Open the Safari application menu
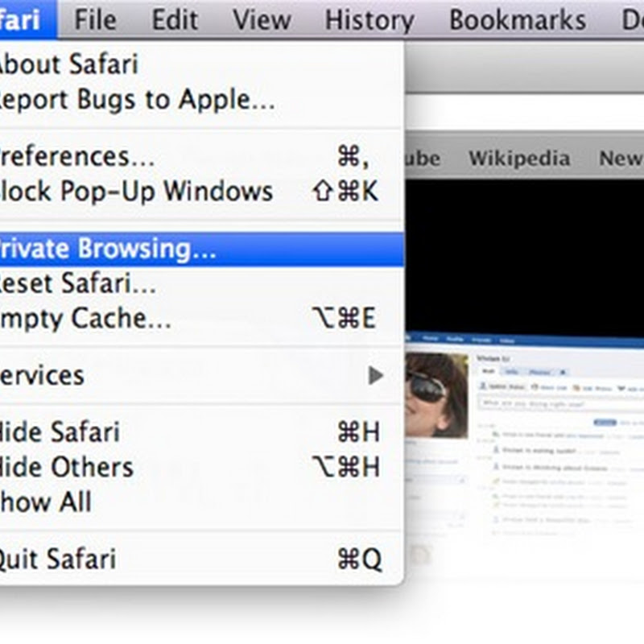The image size is (644, 644). click(28, 19)
